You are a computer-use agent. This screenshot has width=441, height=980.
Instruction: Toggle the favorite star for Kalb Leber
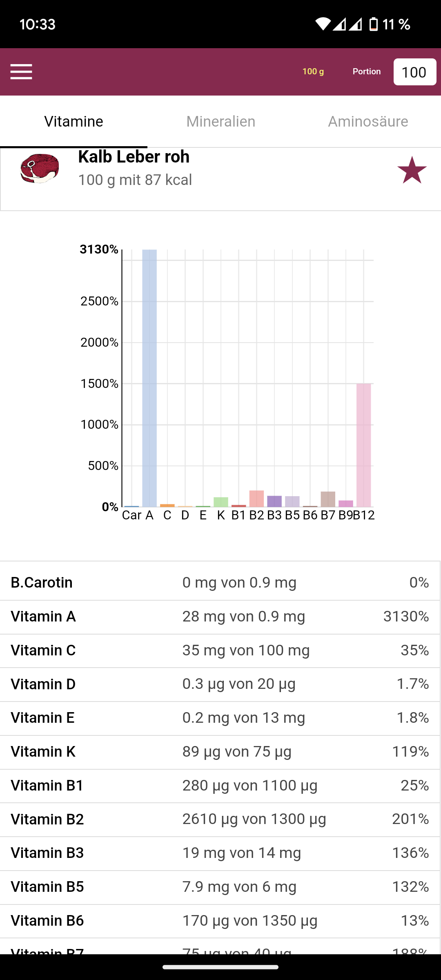coord(412,170)
